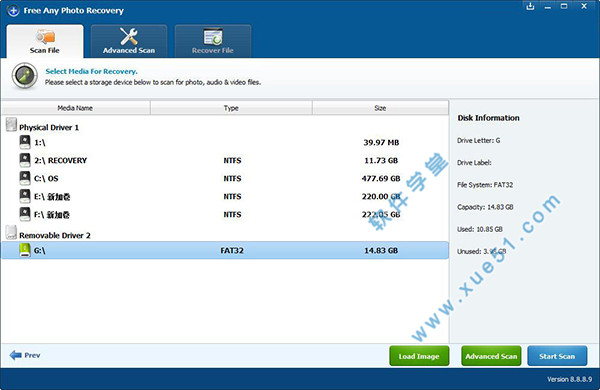Image resolution: width=600 pixels, height=390 pixels.
Task: Click the 1:\ partition drive icon
Action: [x=25, y=142]
